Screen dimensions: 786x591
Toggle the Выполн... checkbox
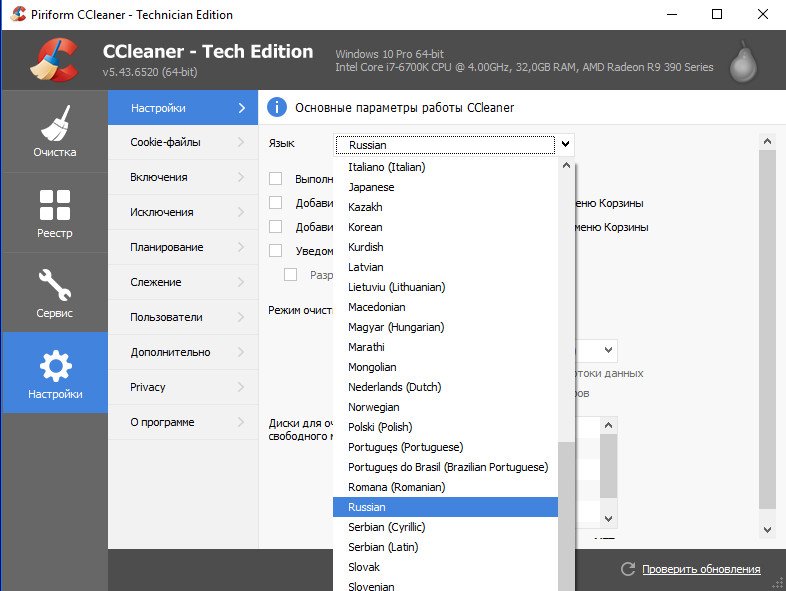(275, 178)
